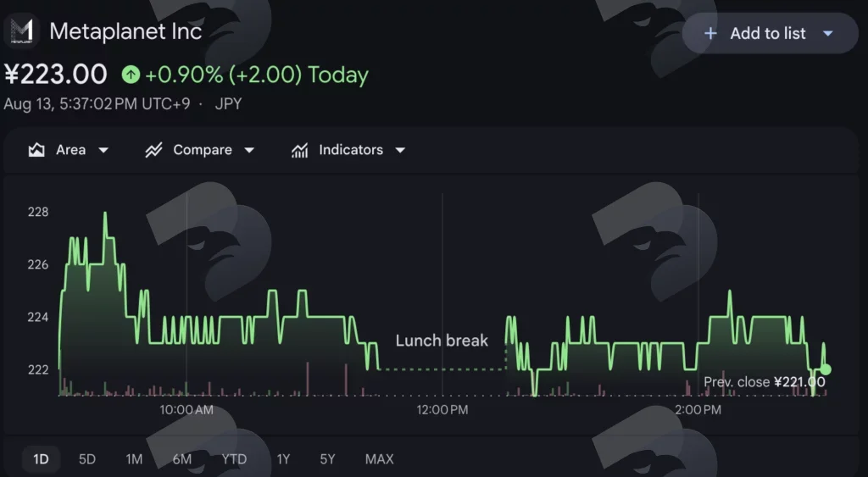Image resolution: width=868 pixels, height=477 pixels.
Task: Switch to the 1M time range
Action: pyautogui.click(x=134, y=459)
